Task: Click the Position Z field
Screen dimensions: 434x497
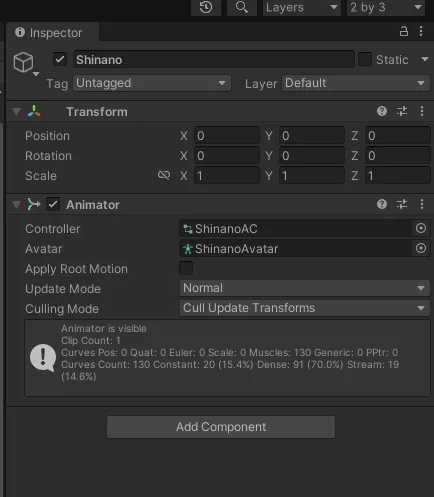Action: click(398, 136)
